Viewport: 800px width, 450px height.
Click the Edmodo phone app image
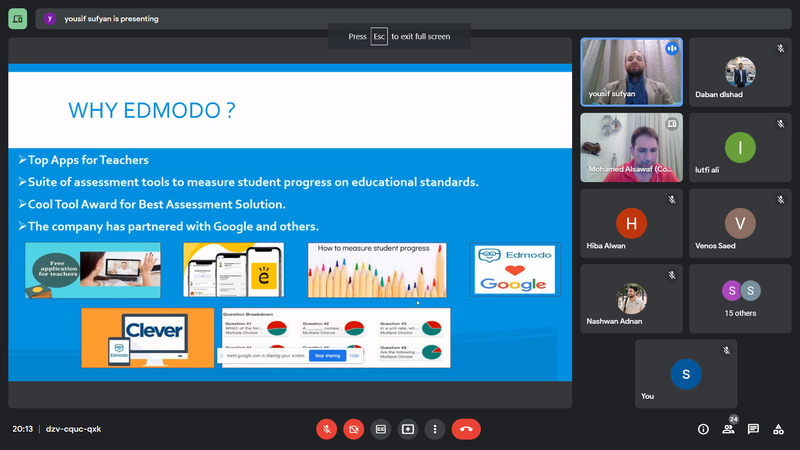234,270
